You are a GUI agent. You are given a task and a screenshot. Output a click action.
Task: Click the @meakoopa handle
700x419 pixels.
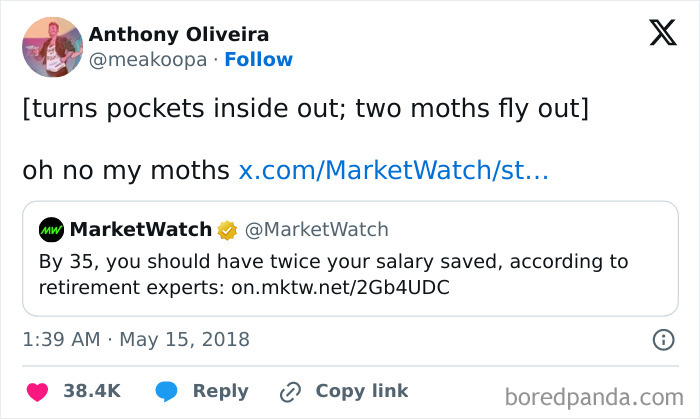click(150, 59)
